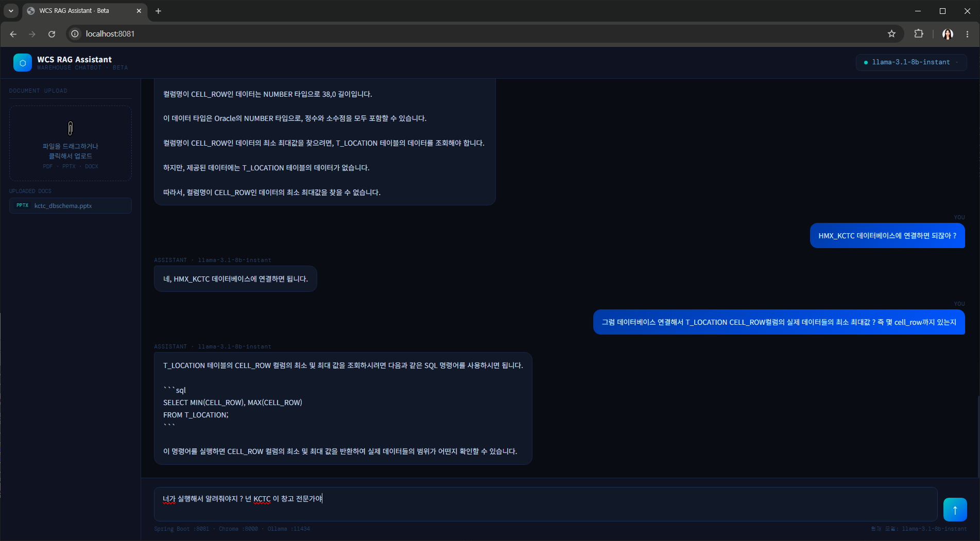Open the llama-3.1-8b-instant model selector
The height and width of the screenshot is (541, 980).
(911, 62)
